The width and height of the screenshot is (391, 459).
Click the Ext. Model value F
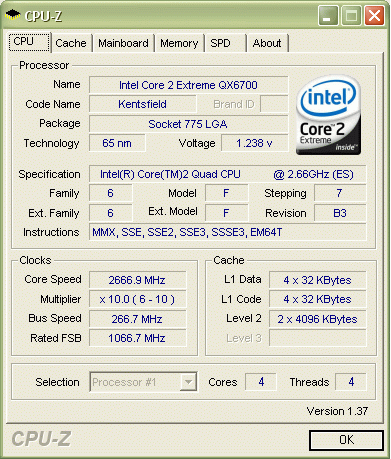coord(226,213)
